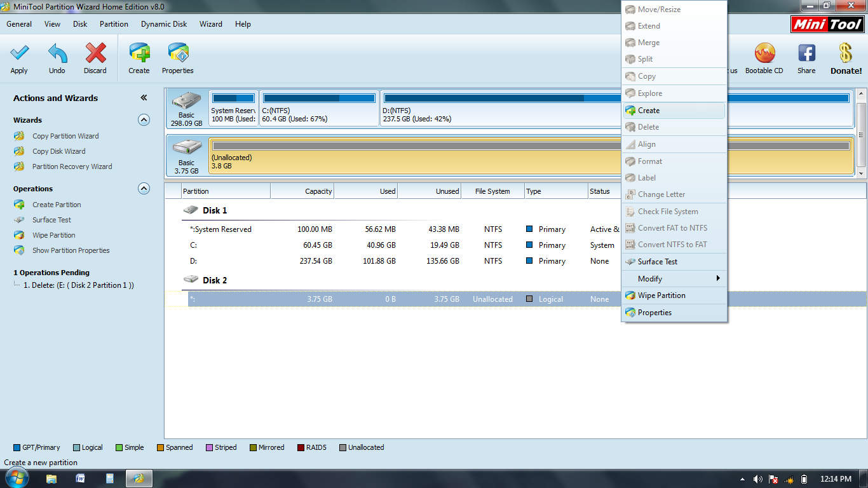Click the disk map vertical scrollbar
The width and height of the screenshot is (868, 488).
(861, 133)
